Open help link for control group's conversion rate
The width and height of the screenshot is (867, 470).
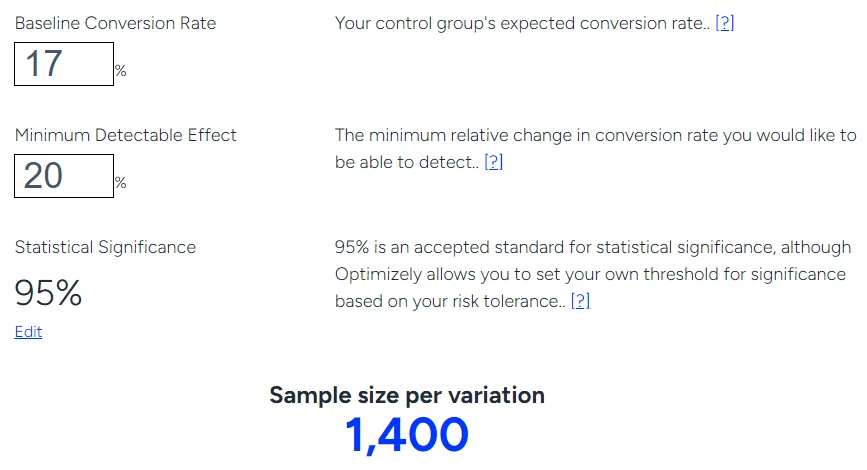point(724,23)
